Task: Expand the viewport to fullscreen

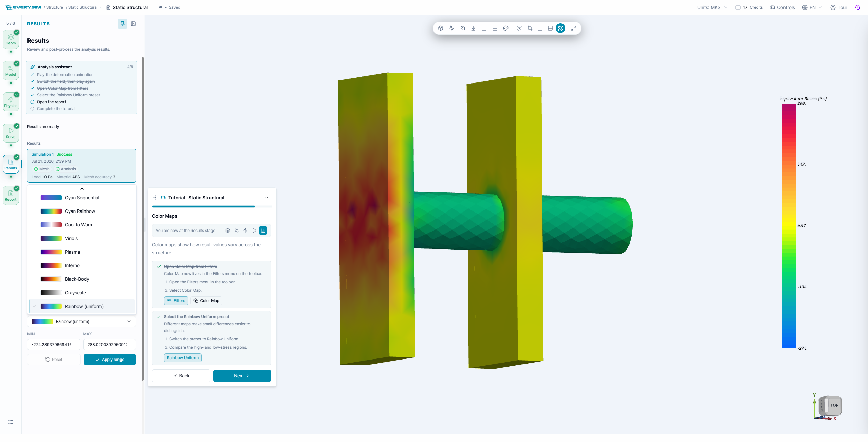Action: [x=574, y=28]
